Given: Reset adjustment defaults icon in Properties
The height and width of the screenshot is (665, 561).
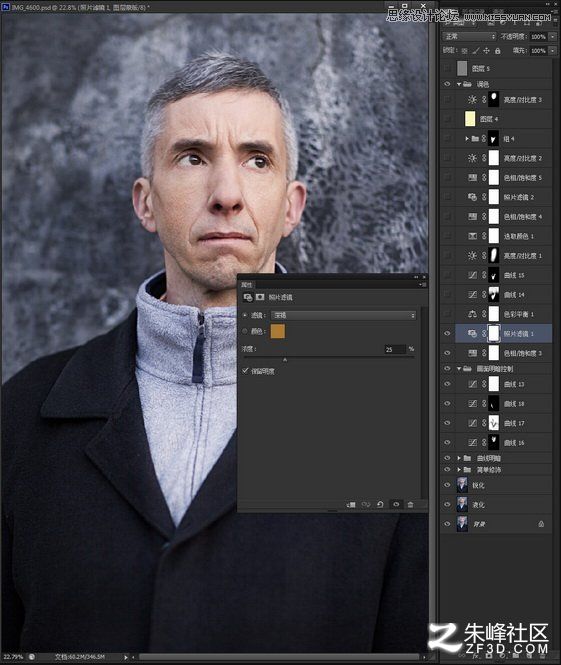Looking at the screenshot, I should (x=380, y=505).
